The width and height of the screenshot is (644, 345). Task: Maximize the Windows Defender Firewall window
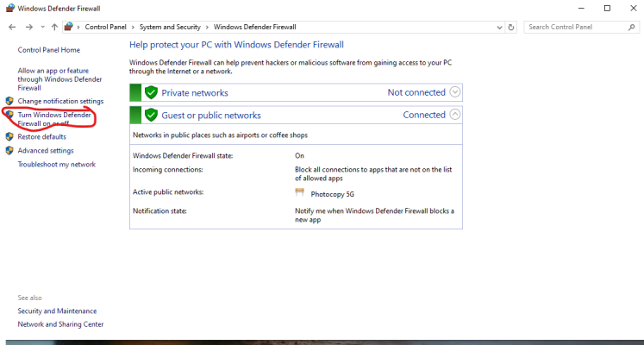click(x=607, y=8)
